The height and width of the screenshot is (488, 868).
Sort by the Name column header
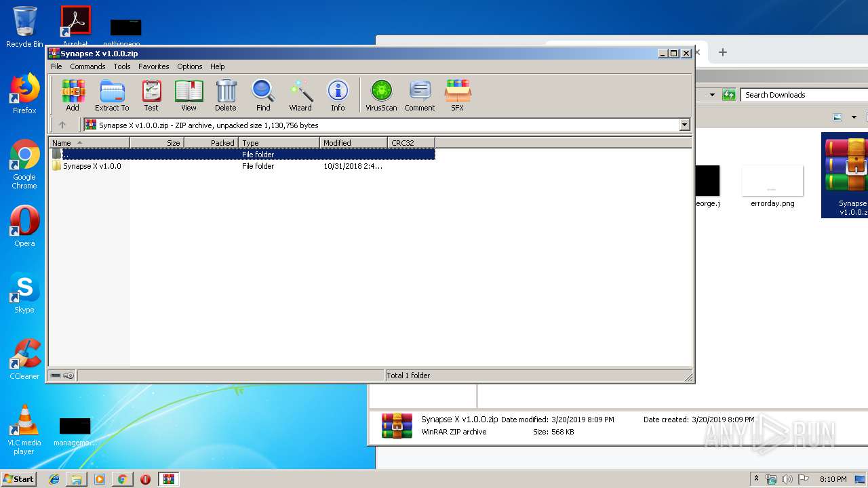(89, 143)
